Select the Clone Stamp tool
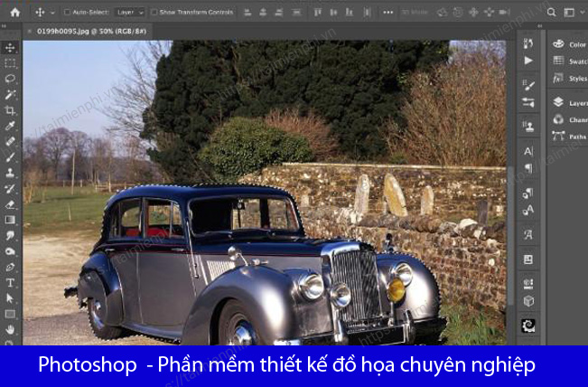This screenshot has width=588, height=387. (x=10, y=173)
